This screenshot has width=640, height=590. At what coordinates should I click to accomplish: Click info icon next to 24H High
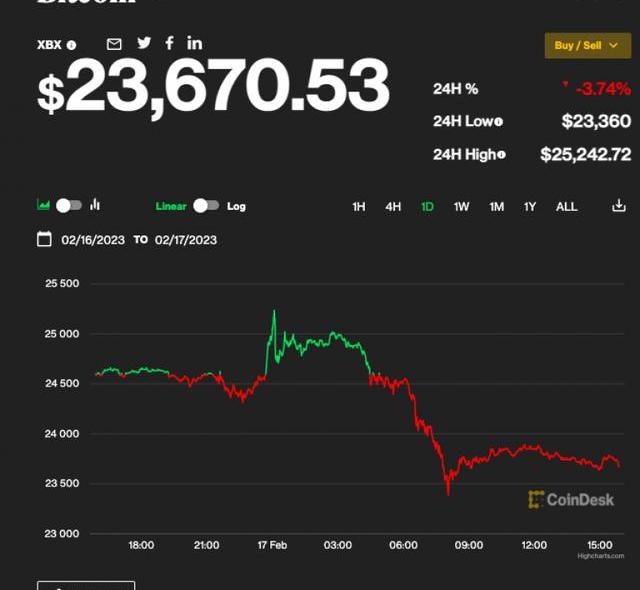pos(501,154)
